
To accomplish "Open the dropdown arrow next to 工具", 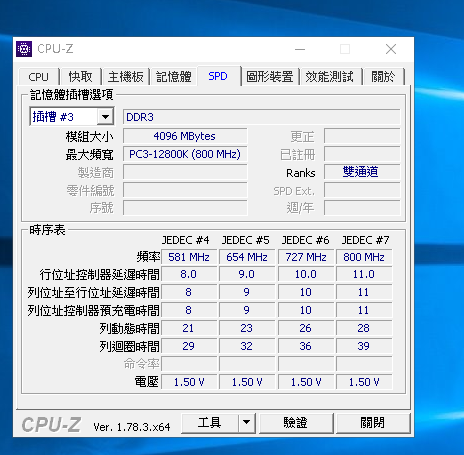I will [x=247, y=423].
